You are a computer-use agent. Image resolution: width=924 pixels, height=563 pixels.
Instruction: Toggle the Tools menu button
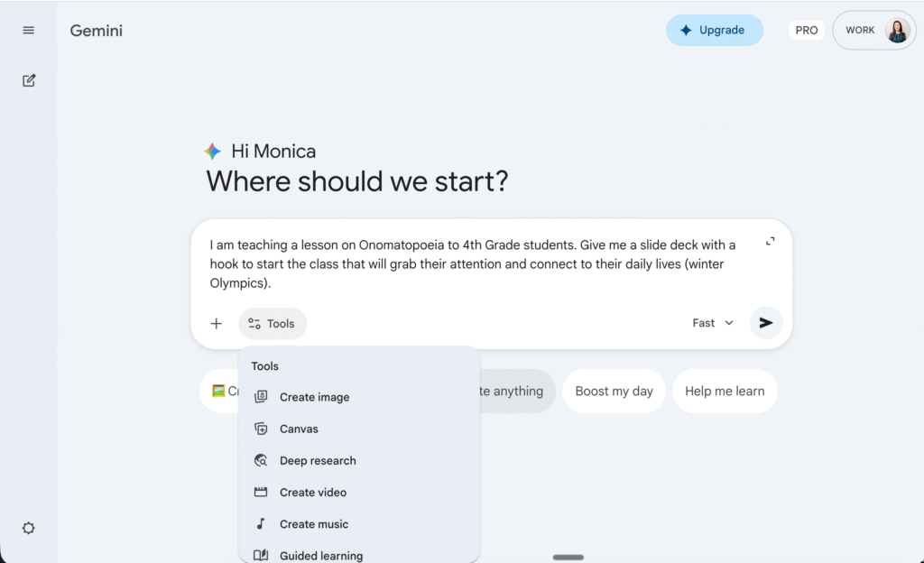tap(273, 324)
